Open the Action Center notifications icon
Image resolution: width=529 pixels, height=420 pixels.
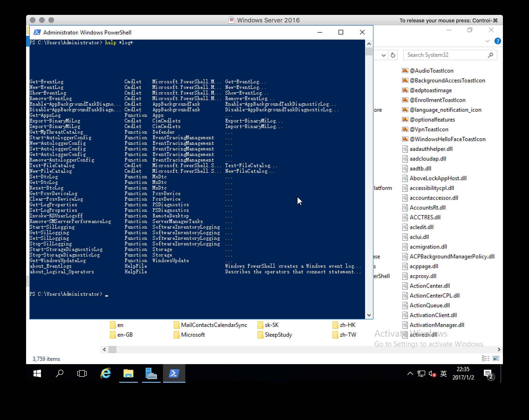click(x=488, y=374)
